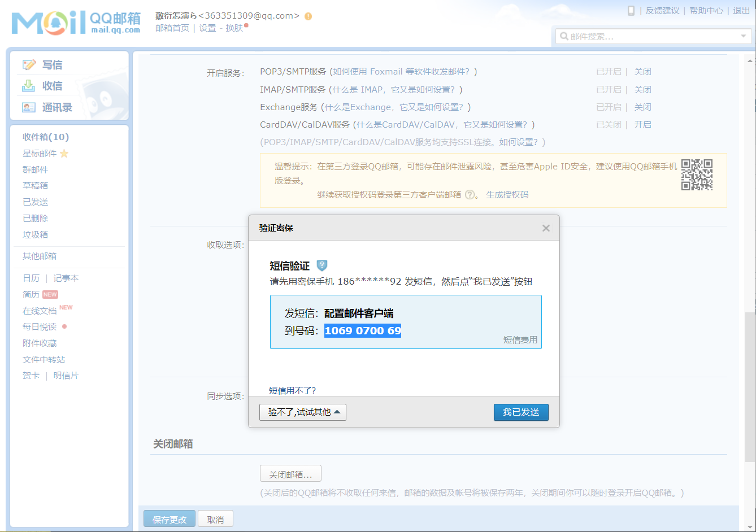This screenshot has height=532, width=756.
Task: Click the 换肤 link
Action: coord(234,28)
